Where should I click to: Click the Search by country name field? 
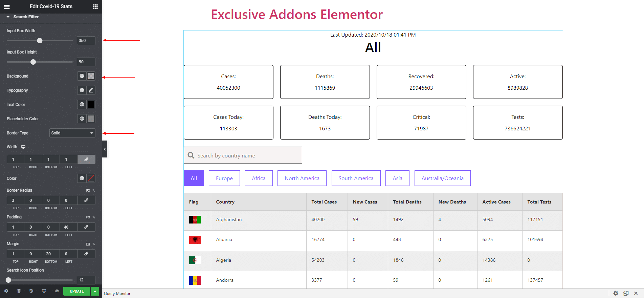[x=243, y=155]
